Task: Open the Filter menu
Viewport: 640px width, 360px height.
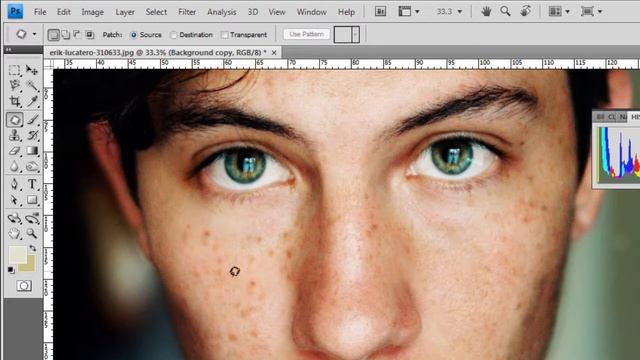Action: (187, 12)
